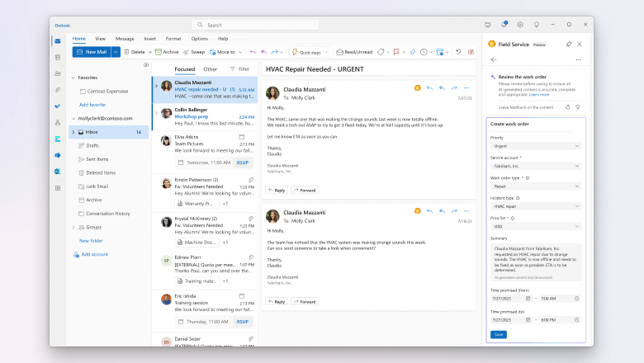Click Sweep in the ribbon
Viewport: 644px width, 363px height.
pos(194,51)
